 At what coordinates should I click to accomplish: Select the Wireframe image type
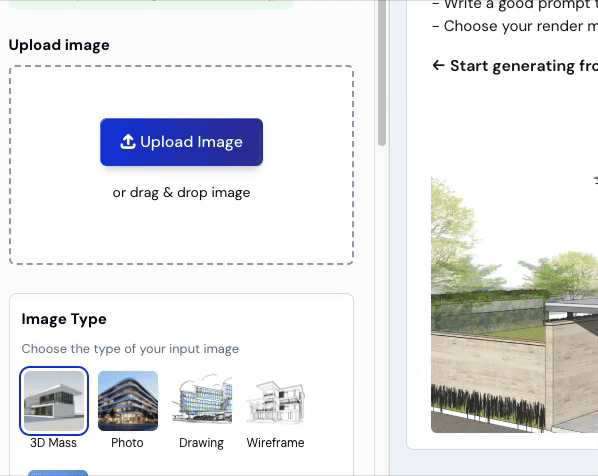coord(276,401)
